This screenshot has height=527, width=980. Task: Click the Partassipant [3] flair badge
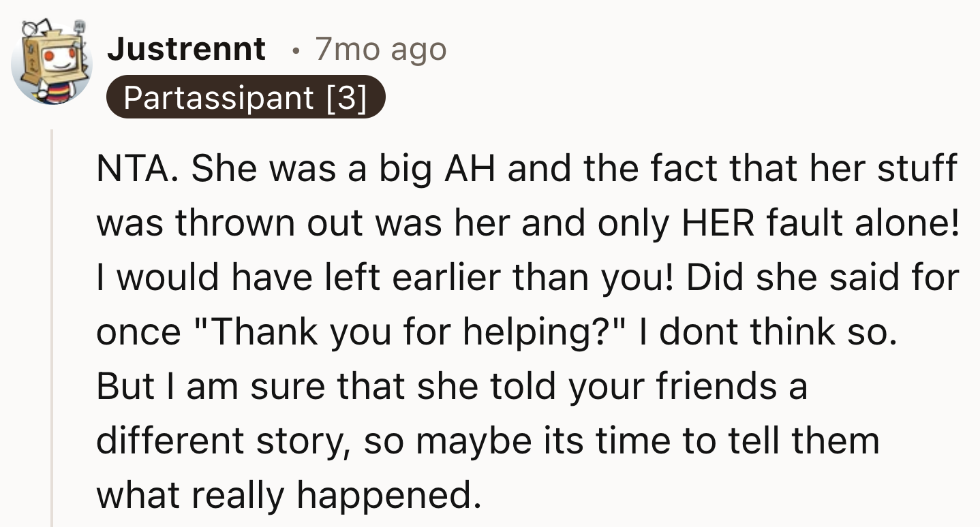(245, 97)
